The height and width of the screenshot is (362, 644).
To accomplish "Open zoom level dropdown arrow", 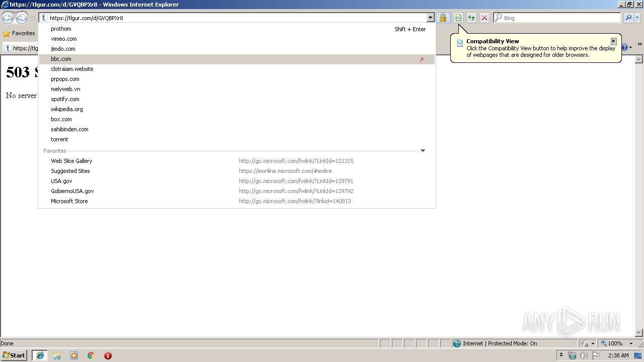I will 631,344.
